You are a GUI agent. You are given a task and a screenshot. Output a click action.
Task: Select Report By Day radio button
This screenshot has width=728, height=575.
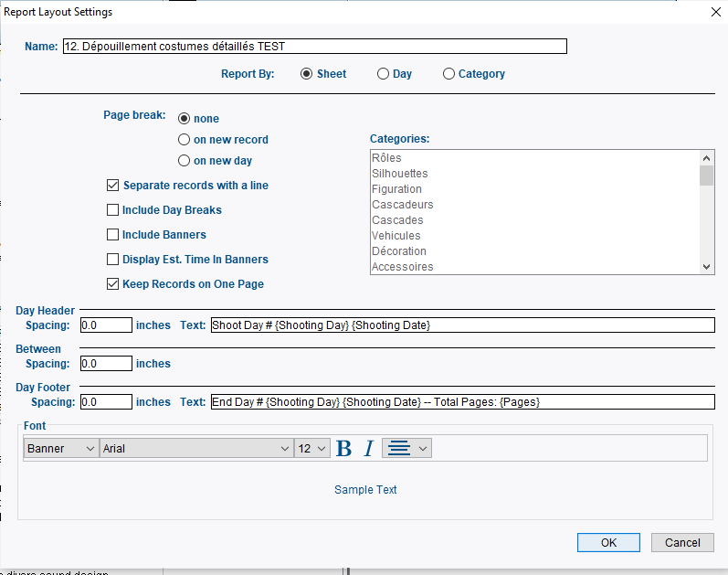tap(384, 74)
